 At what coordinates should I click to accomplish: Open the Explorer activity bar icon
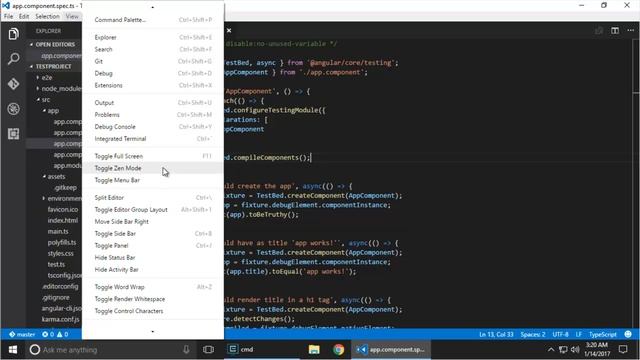[x=13, y=34]
